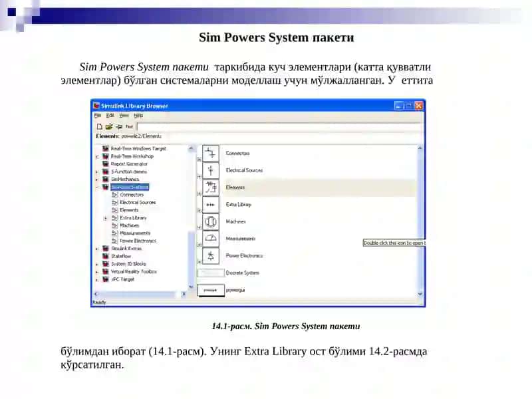Close the Simulink Library Browser window
The width and height of the screenshot is (532, 399).
(x=419, y=106)
